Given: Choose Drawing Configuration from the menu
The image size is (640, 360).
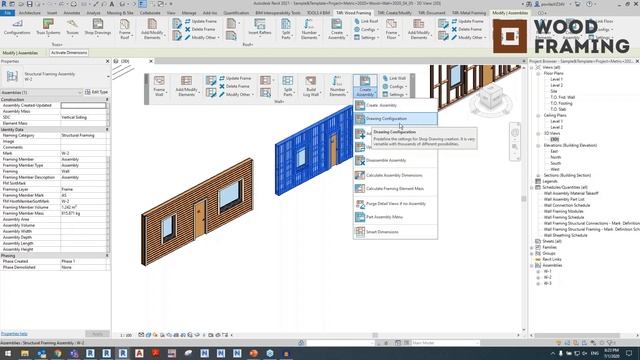Looking at the screenshot, I should tap(395, 119).
